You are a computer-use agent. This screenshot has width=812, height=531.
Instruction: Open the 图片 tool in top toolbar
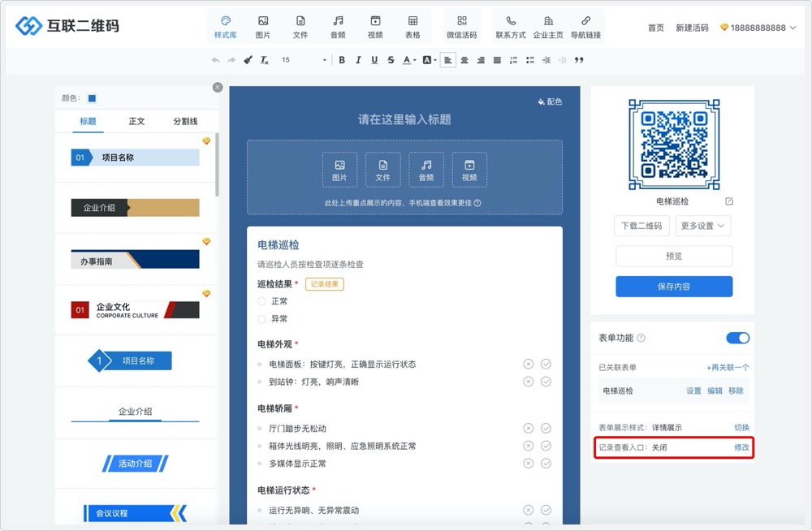click(262, 26)
